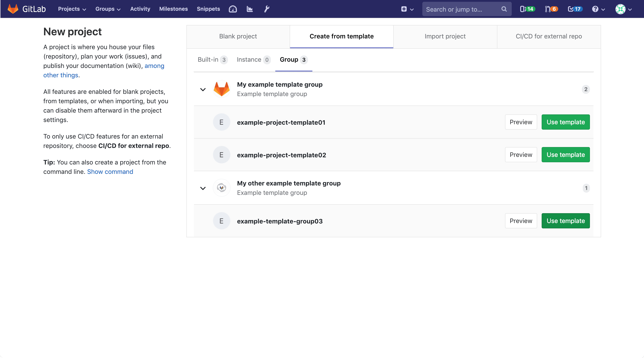644x358 pixels.
Task: Click the statistics bar chart icon
Action: pyautogui.click(x=250, y=9)
